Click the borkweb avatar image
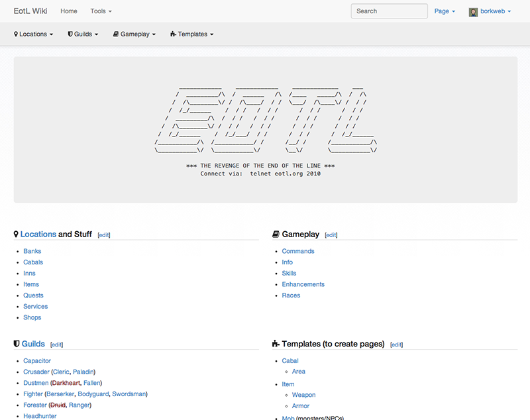Screen dimensions: 530x420 coord(473,12)
